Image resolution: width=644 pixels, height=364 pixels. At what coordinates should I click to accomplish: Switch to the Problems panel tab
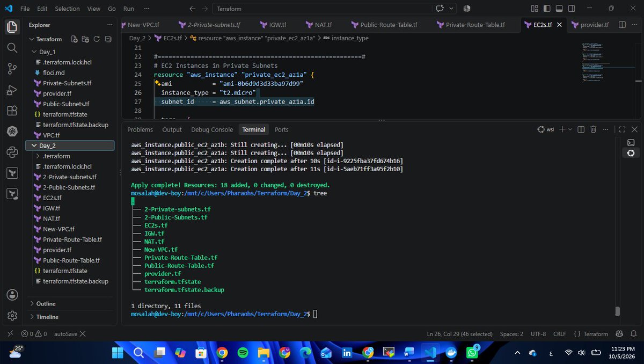(140, 129)
